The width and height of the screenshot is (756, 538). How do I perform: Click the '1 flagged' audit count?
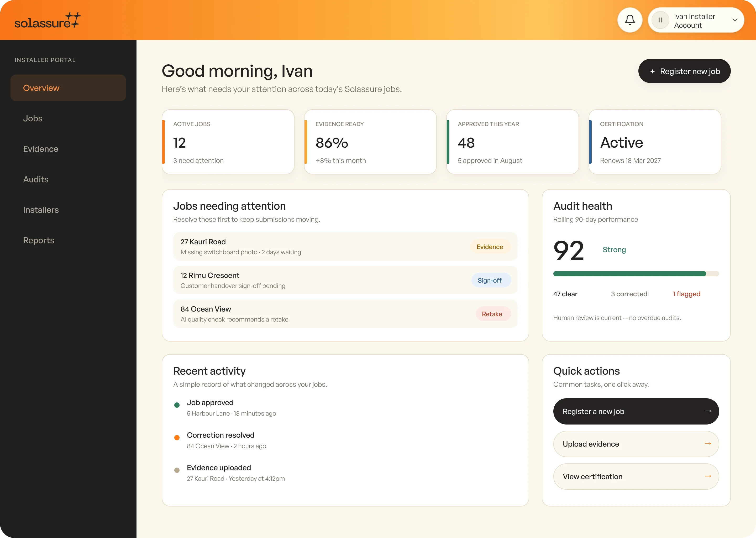tap(686, 294)
